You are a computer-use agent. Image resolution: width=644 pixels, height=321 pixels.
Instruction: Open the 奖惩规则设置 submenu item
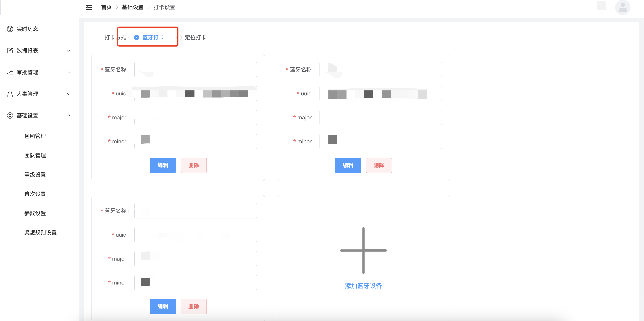tap(41, 232)
